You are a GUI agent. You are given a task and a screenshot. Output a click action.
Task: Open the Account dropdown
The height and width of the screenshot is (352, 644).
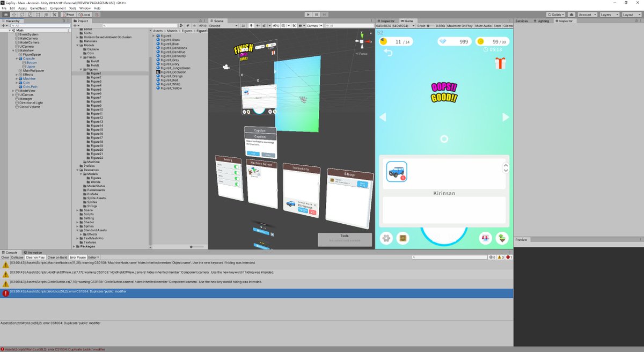tap(587, 14)
